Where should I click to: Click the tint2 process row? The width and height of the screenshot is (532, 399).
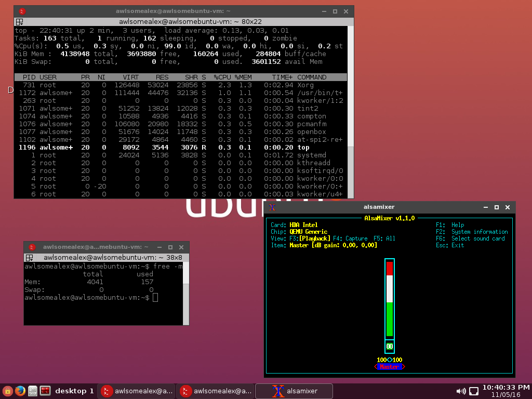pyautogui.click(x=180, y=109)
